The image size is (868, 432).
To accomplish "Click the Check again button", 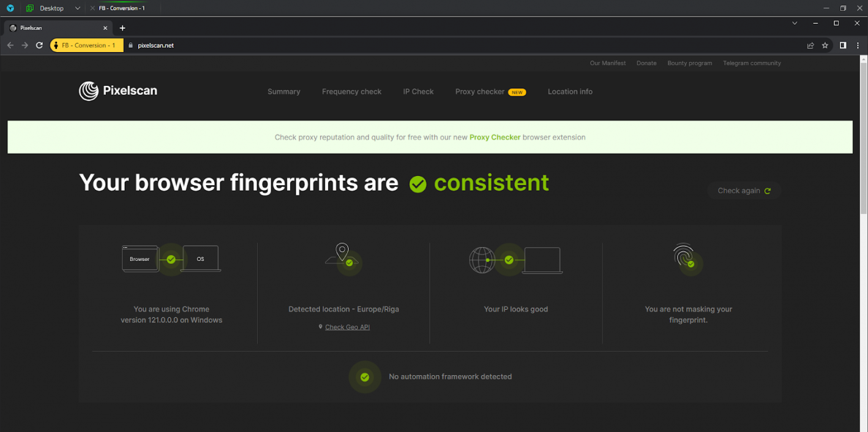I will pos(744,191).
